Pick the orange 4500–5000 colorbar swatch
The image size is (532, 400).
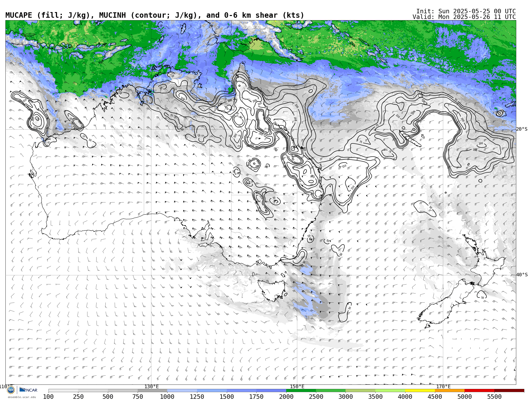coord(450,390)
